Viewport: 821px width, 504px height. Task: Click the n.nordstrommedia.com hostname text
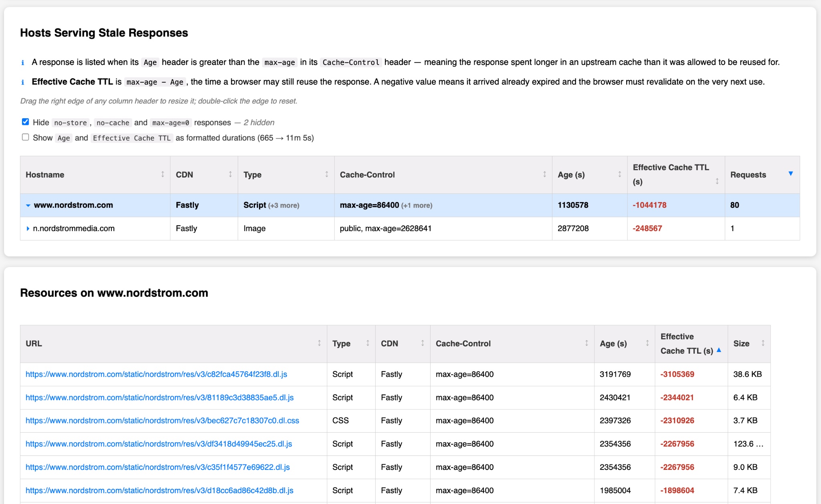pyautogui.click(x=74, y=229)
